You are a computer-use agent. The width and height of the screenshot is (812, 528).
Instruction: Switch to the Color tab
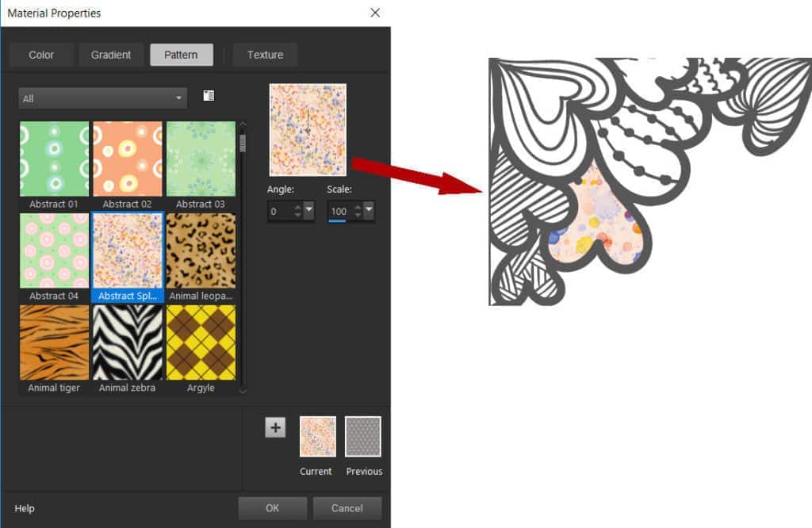coord(41,55)
